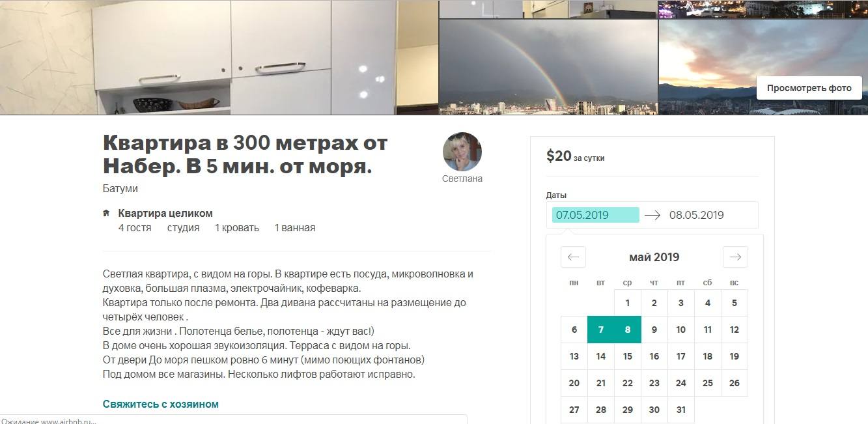The height and width of the screenshot is (424, 868).
Task: Click the Просмотреть фото button
Action: (x=809, y=88)
